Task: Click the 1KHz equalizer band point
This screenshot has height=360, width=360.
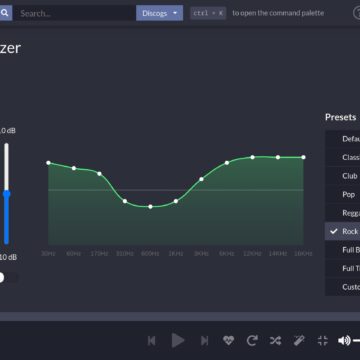Action: click(176, 201)
